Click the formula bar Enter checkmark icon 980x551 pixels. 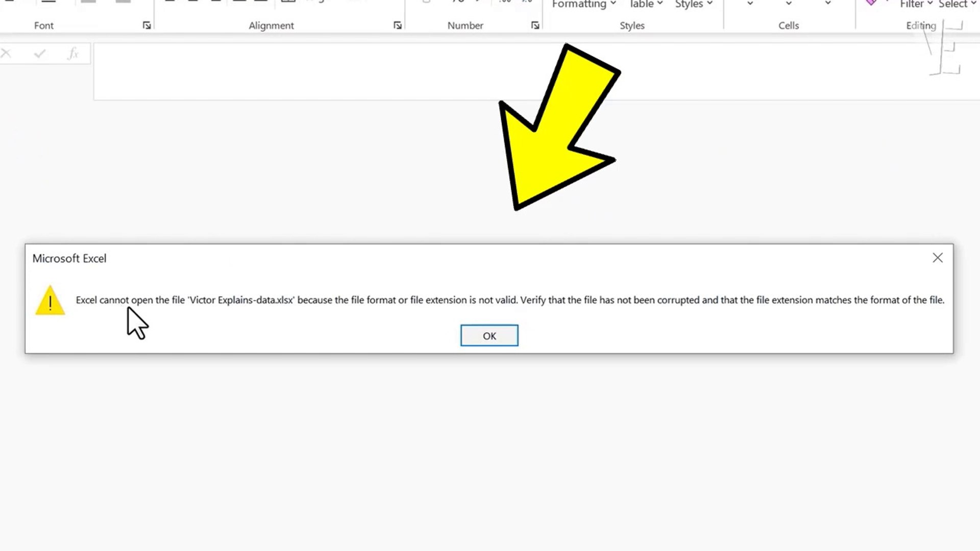tap(40, 53)
